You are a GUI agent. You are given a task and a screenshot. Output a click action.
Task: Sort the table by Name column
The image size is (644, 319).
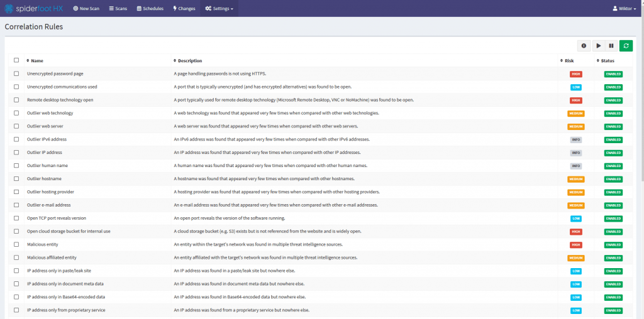pos(36,61)
